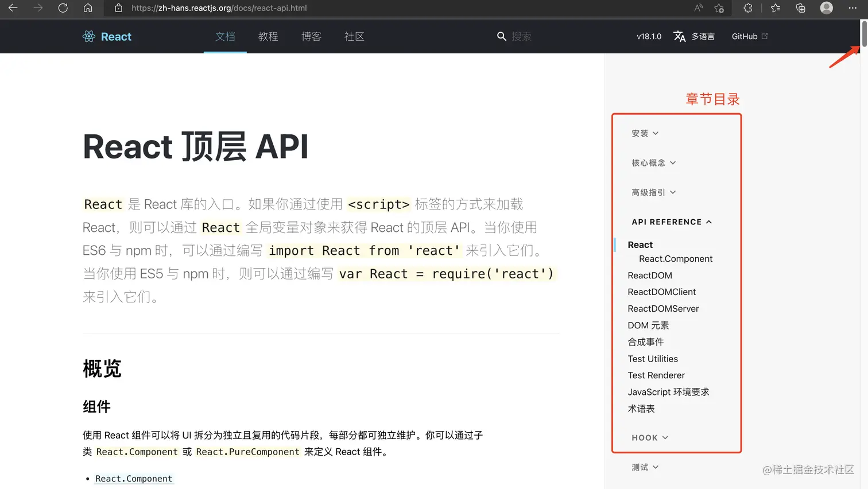Image resolution: width=868 pixels, height=489 pixels.
Task: Open React.Component in the sidebar
Action: point(676,259)
